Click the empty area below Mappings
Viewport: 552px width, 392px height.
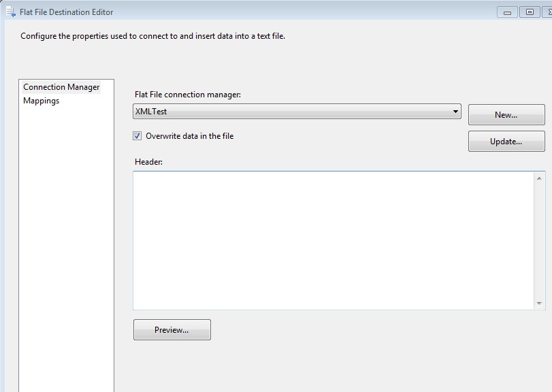(x=66, y=238)
